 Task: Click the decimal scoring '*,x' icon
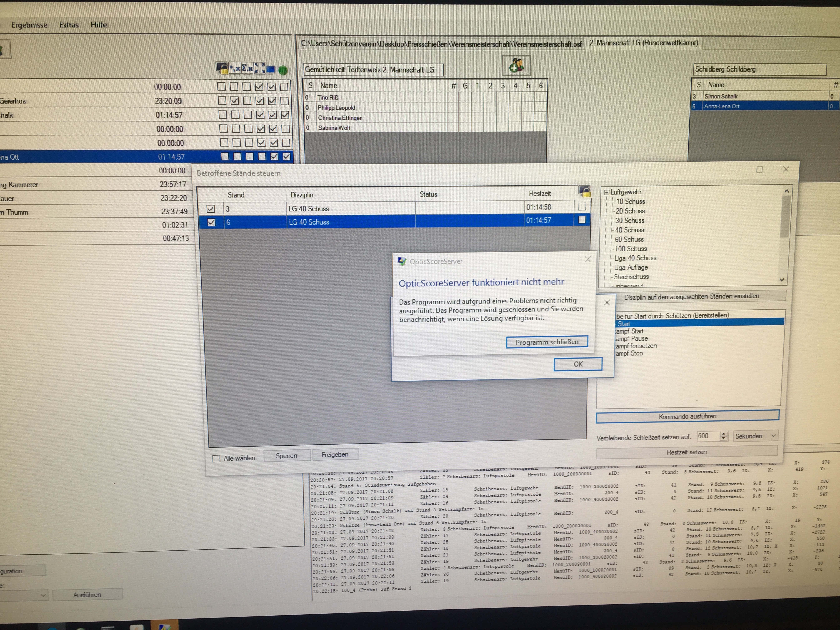235,68
